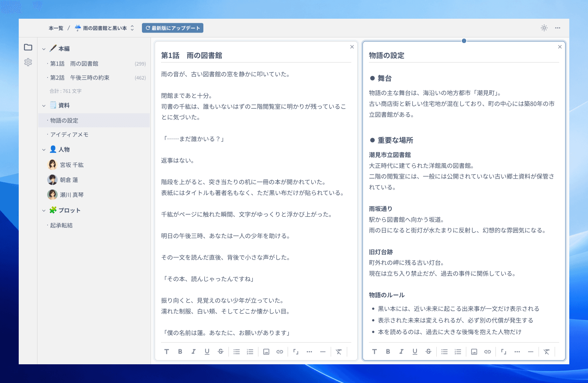Open the folder view in left rail
588x383 pixels.
[x=28, y=47]
